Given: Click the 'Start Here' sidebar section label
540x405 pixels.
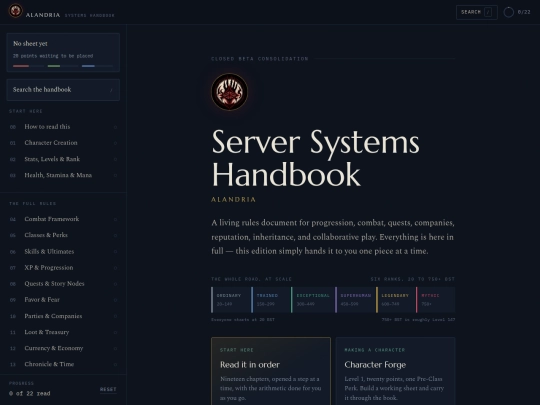Looking at the screenshot, I should pos(26,111).
